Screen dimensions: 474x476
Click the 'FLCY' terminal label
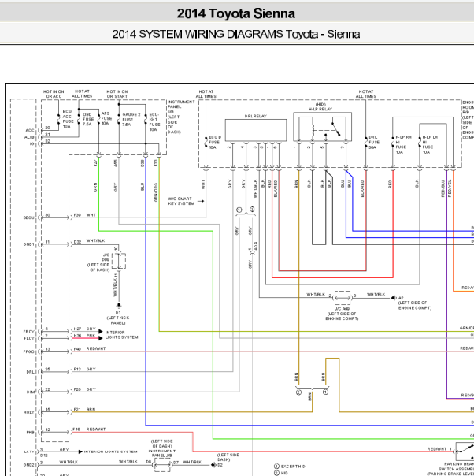coord(29,338)
